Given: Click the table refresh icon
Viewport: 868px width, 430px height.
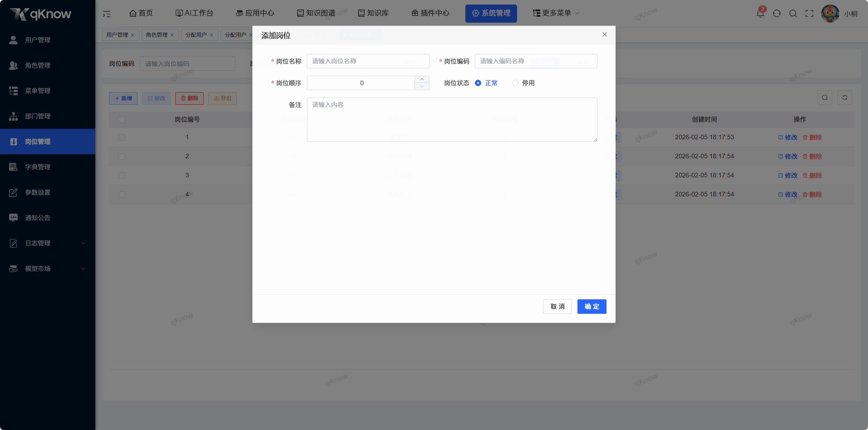Looking at the screenshot, I should (845, 98).
